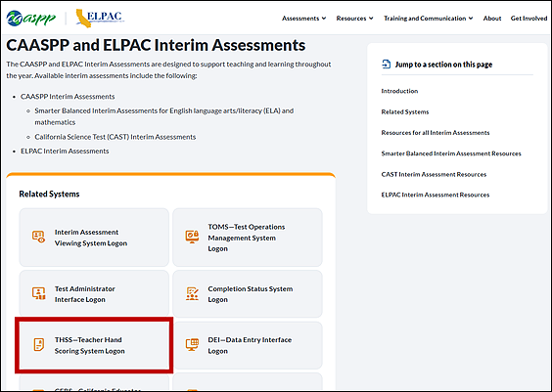The image size is (552, 392).
Task: Open Test Administrator Interface Logon
Action: coord(94,293)
